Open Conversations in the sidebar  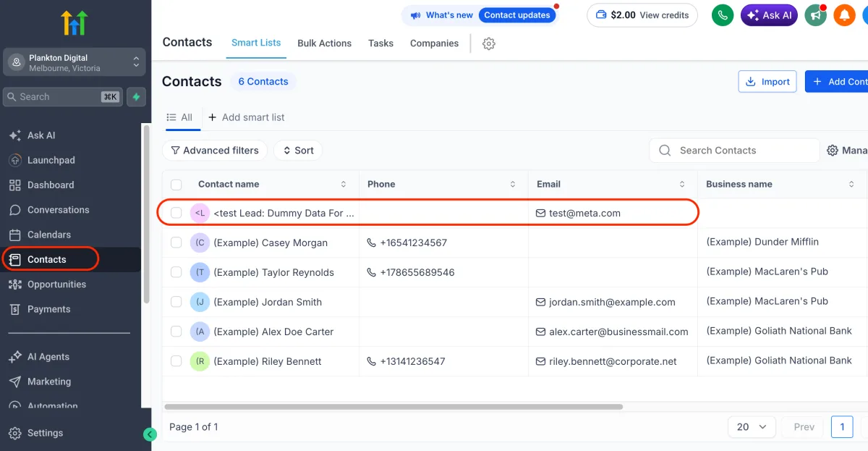[x=58, y=210]
